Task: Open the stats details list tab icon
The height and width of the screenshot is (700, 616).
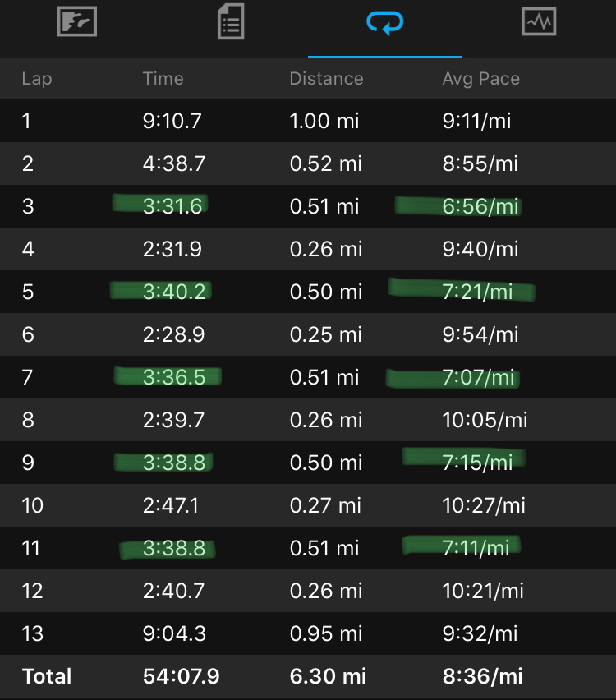Action: tap(231, 23)
